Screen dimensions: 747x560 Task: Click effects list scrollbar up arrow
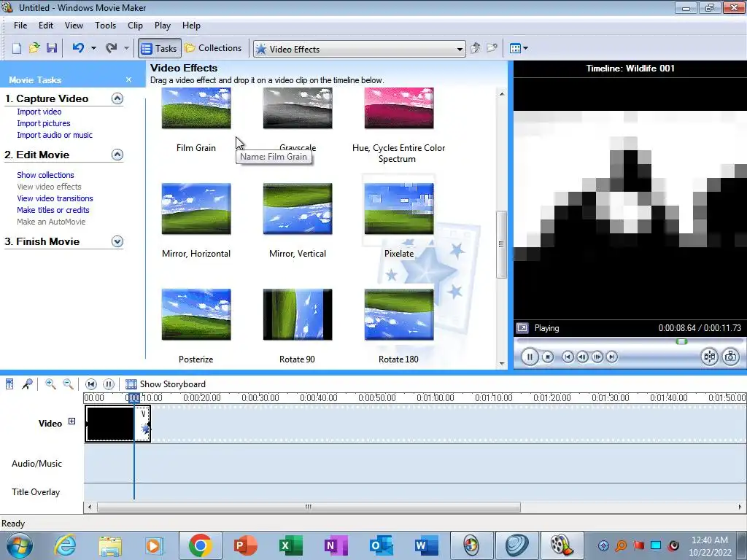[502, 94]
